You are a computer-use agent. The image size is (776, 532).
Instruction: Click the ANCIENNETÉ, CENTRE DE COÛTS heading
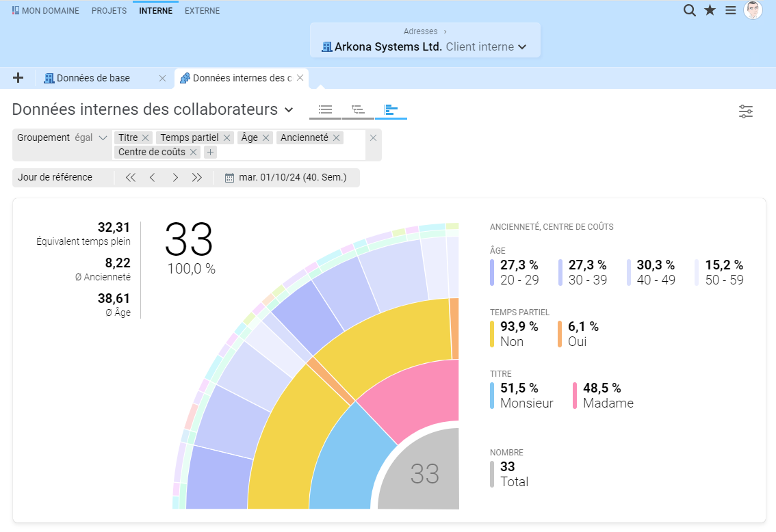click(x=552, y=227)
